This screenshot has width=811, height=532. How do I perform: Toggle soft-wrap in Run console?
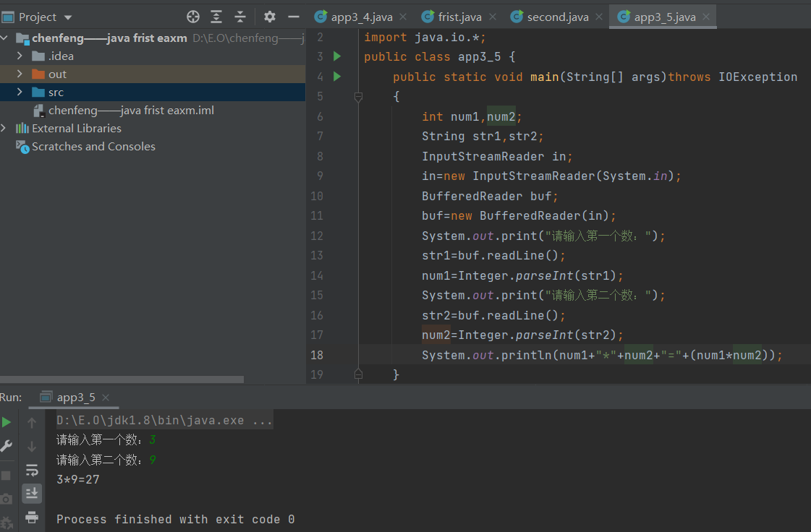(32, 470)
